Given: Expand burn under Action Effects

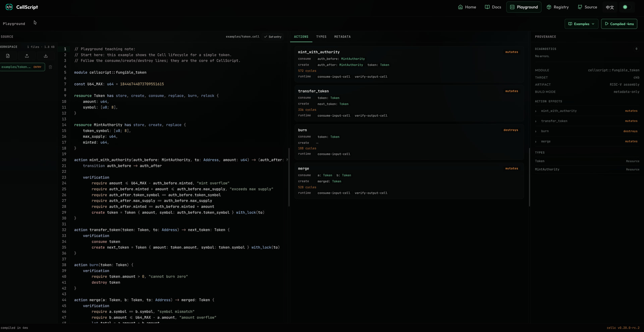Looking at the screenshot, I should coord(586,131).
